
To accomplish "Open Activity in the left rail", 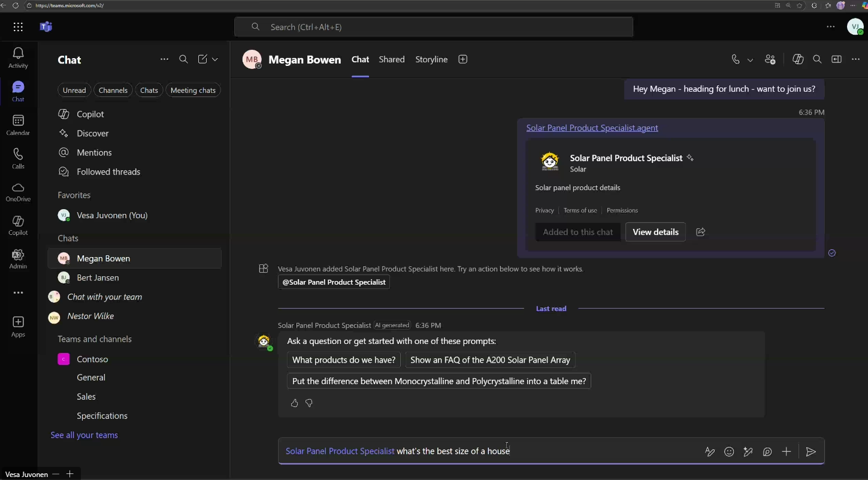I will 18,58.
